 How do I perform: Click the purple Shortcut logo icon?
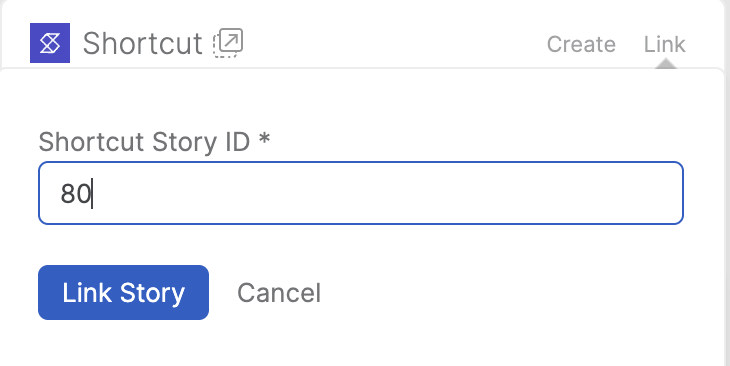(50, 43)
